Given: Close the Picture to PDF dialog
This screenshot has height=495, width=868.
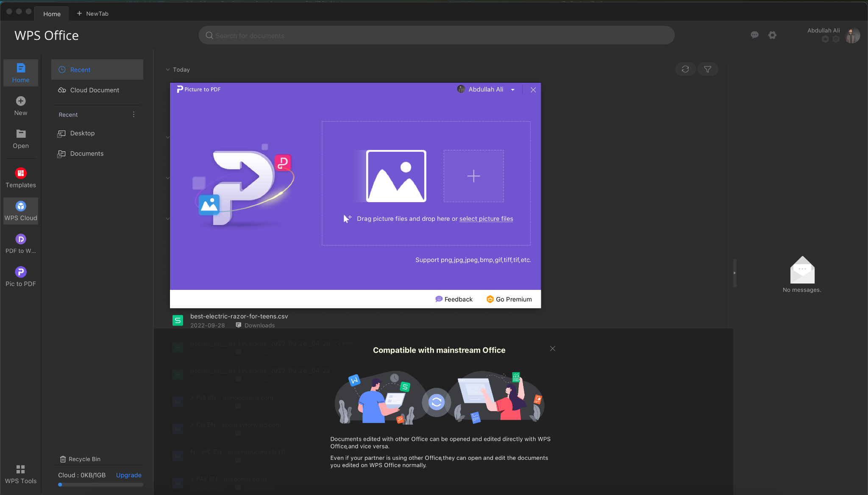Looking at the screenshot, I should pyautogui.click(x=533, y=90).
